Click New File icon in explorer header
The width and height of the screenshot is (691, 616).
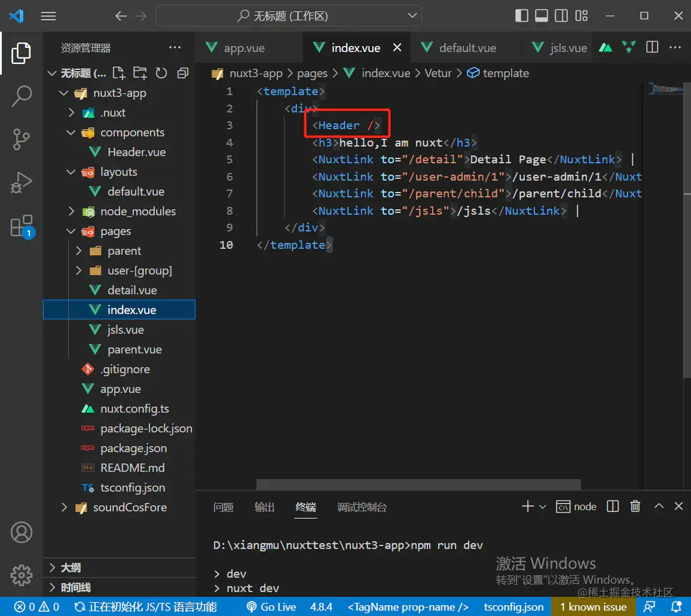(118, 73)
